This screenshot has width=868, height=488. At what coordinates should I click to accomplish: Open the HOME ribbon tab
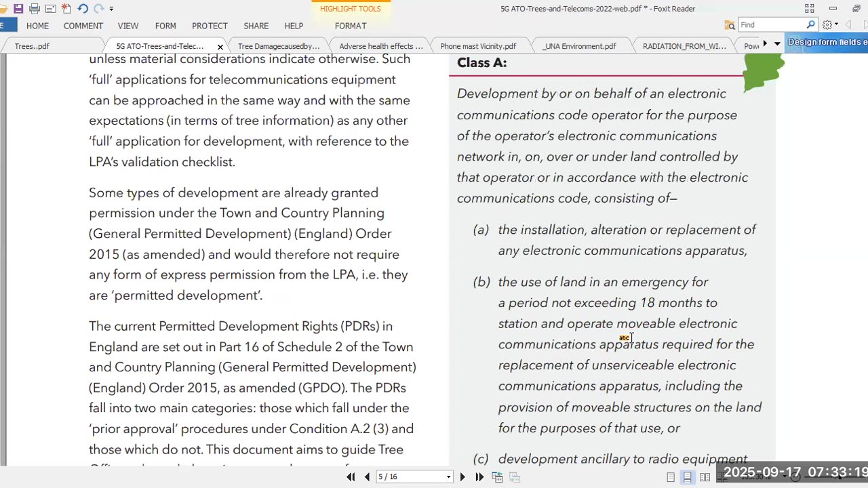(x=37, y=26)
